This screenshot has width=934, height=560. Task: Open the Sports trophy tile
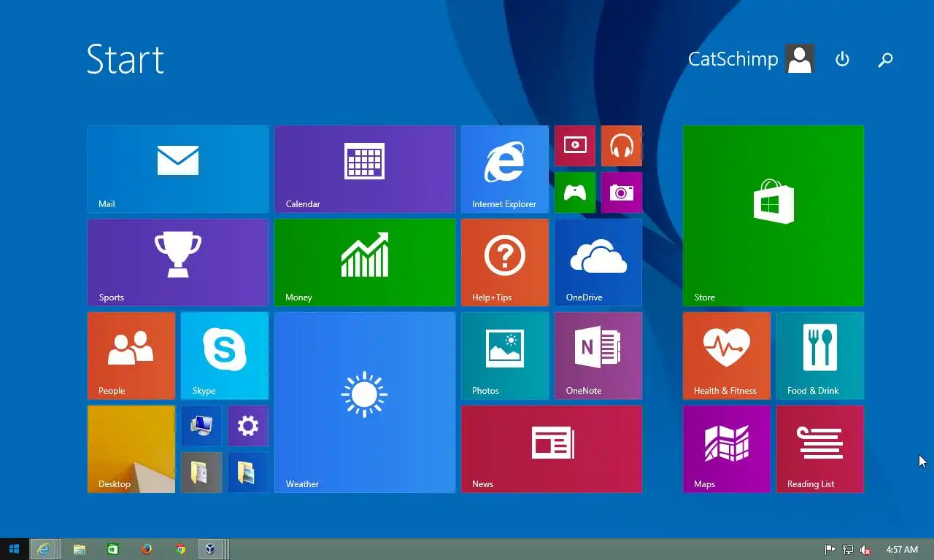(178, 262)
